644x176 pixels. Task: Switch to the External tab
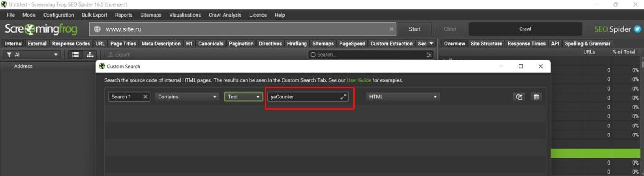click(37, 44)
